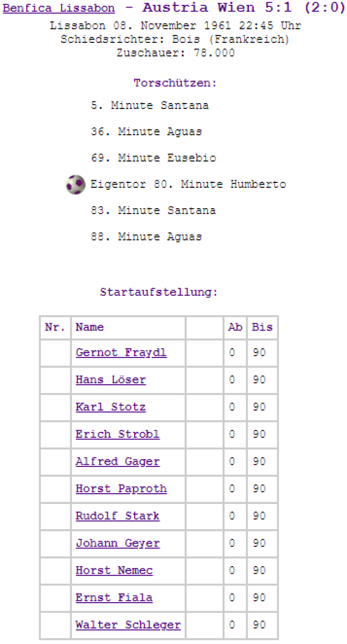Open the Benfica Lissabon team link
The width and height of the screenshot is (347, 644).
(58, 9)
